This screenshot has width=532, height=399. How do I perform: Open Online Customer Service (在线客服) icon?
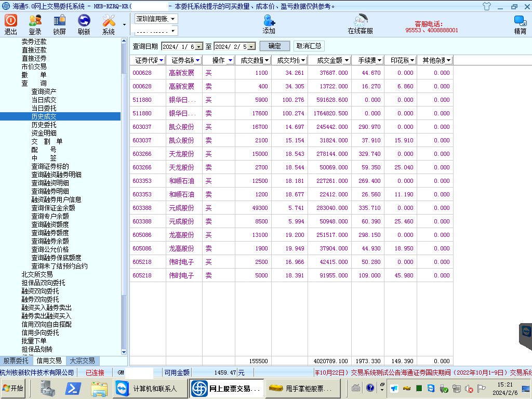pyautogui.click(x=360, y=21)
